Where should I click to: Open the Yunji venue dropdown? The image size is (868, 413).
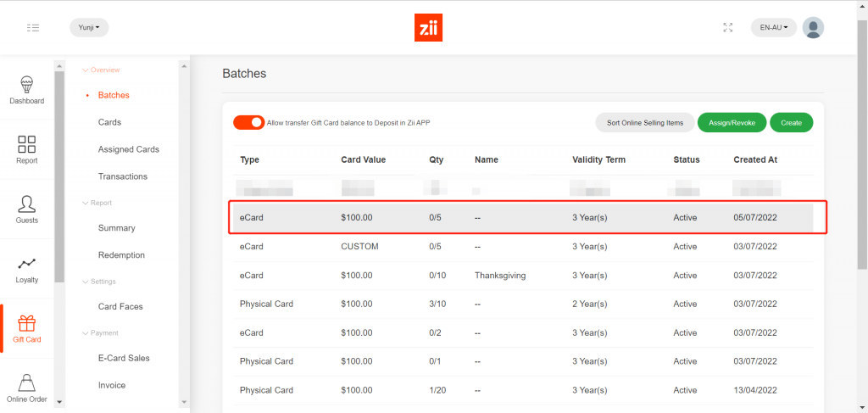pos(89,27)
